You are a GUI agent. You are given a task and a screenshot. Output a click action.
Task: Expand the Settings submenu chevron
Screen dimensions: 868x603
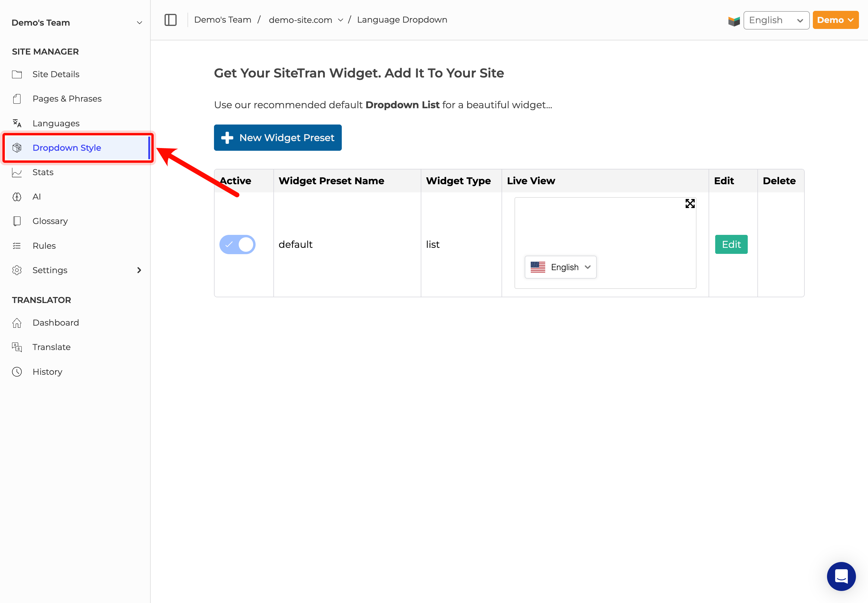pyautogui.click(x=139, y=270)
